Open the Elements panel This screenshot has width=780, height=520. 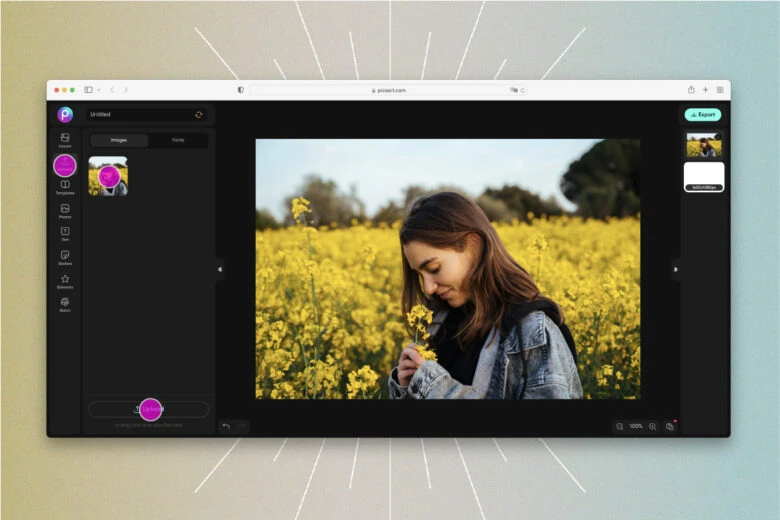65,281
